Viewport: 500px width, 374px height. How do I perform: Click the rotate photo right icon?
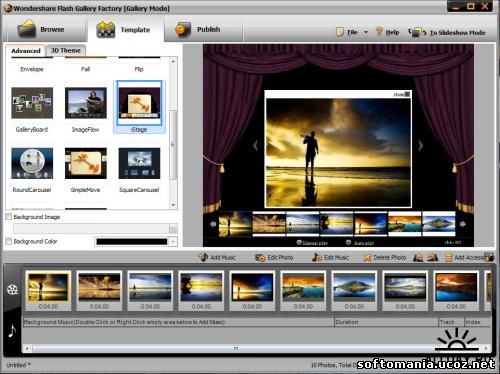(x=433, y=257)
